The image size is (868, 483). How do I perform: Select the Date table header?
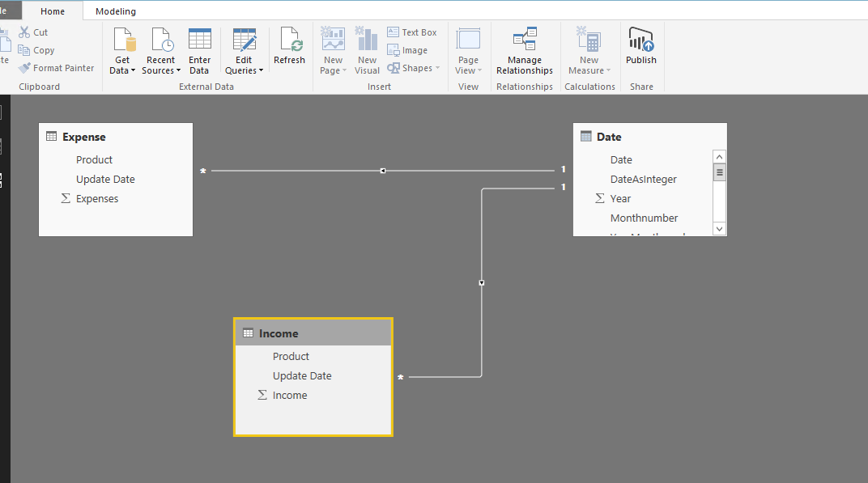click(x=650, y=137)
